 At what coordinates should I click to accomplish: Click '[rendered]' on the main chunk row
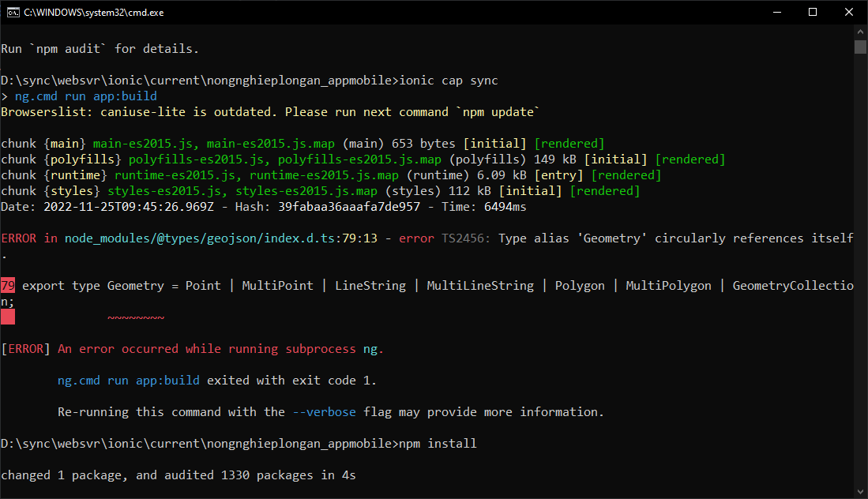(x=569, y=143)
